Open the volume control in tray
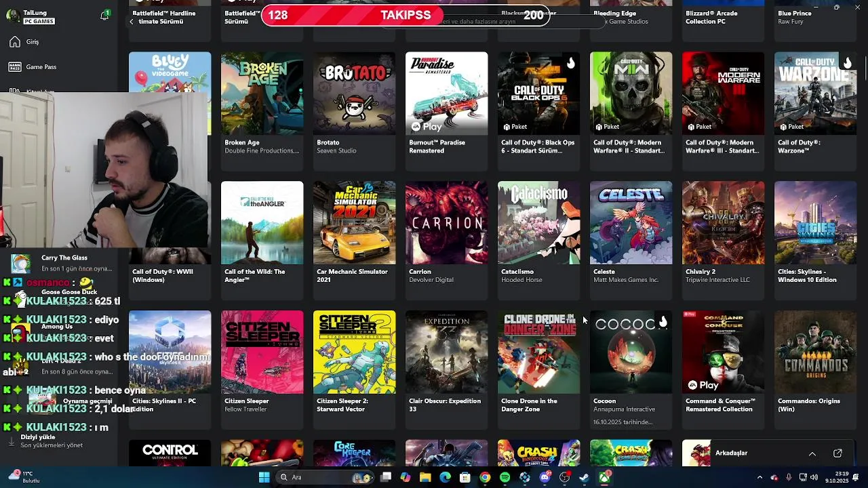 point(814,477)
